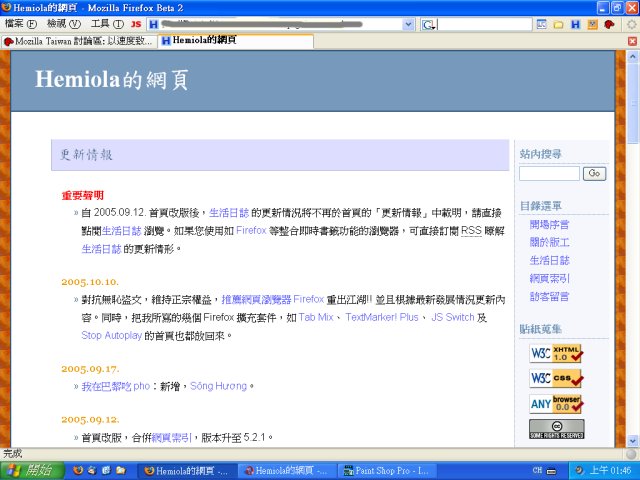640x480 pixels.
Task: Click the blue H site icon in address bar
Action: pyautogui.click(x=153, y=24)
